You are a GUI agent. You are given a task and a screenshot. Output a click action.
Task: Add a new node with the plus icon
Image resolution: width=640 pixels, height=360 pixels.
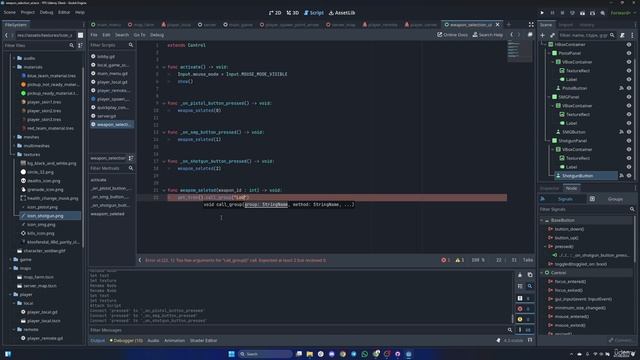542,36
